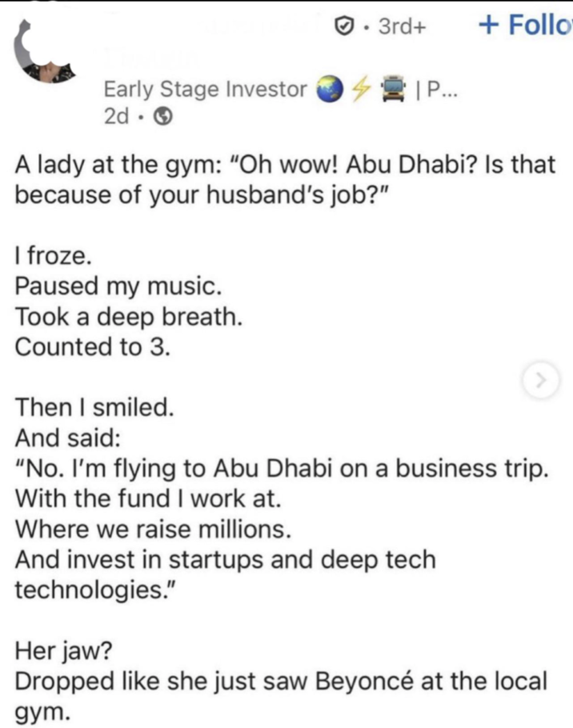573x728 pixels.
Task: Click the "2d" post timestamp
Action: (x=115, y=116)
